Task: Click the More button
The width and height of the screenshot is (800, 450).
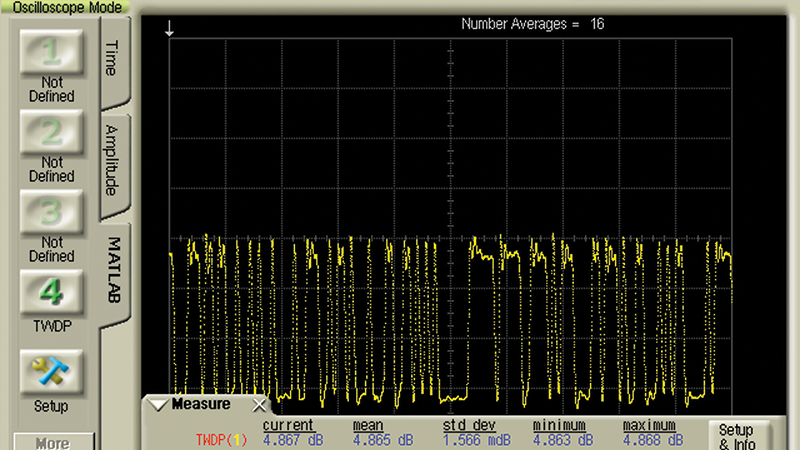Action: click(x=53, y=442)
